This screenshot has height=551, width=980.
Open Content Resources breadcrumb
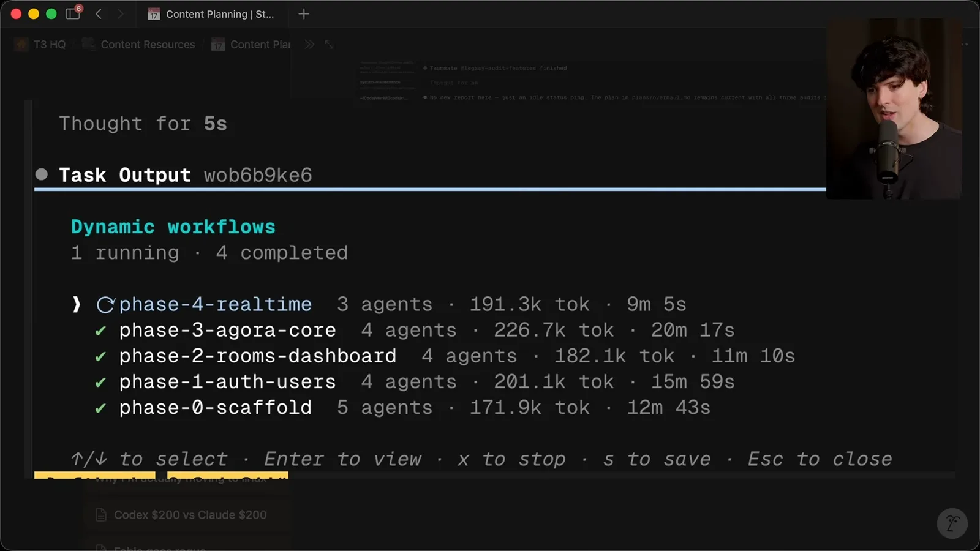pyautogui.click(x=138, y=45)
